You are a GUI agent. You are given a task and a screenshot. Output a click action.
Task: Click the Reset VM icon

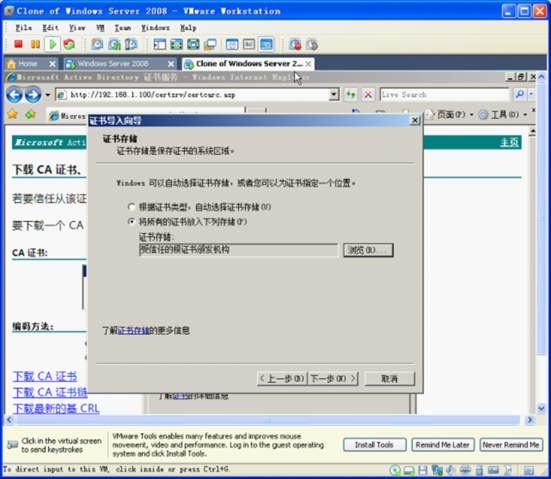(x=69, y=44)
